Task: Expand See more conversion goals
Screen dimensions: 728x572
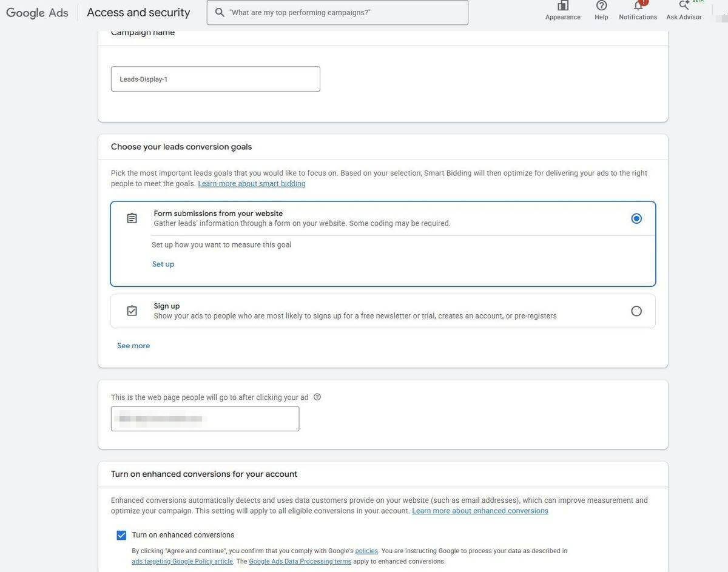Action: click(x=133, y=346)
